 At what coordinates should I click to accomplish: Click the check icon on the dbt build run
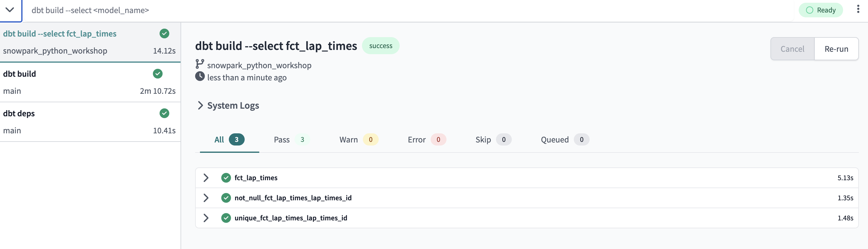158,74
